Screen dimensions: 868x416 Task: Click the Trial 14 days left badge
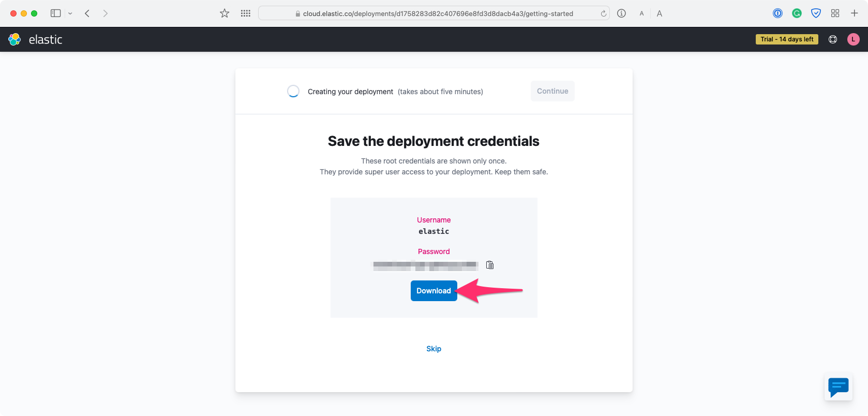click(x=786, y=39)
